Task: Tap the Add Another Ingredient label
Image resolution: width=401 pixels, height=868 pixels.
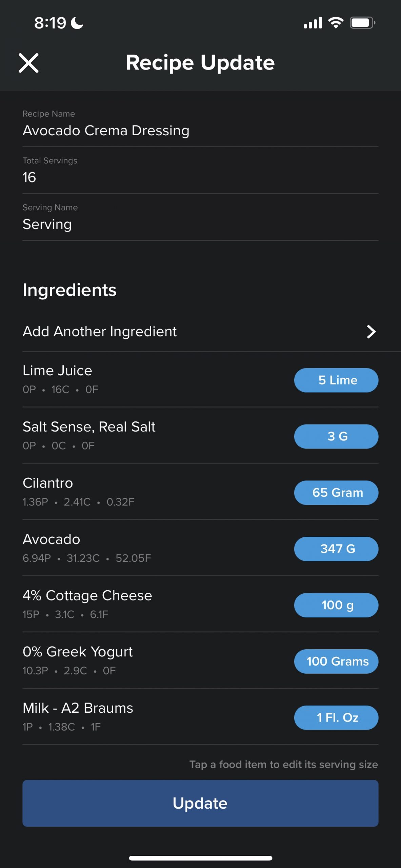Action: click(100, 332)
